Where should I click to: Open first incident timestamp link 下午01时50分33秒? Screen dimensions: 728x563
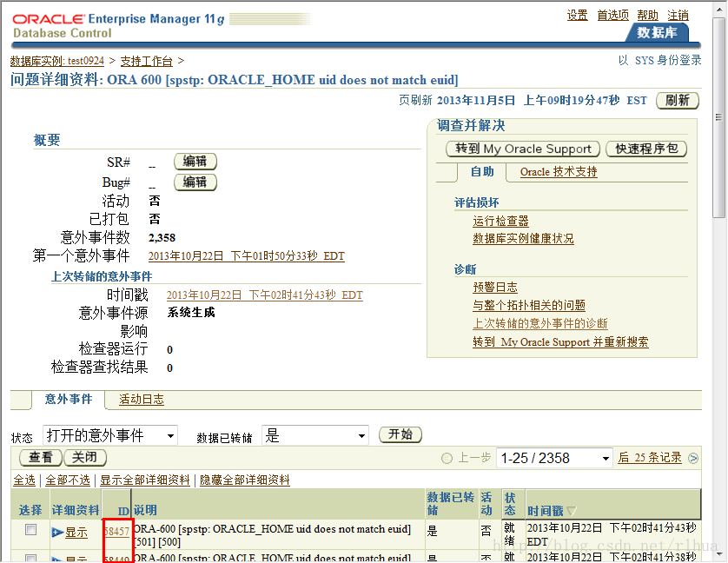point(246,256)
